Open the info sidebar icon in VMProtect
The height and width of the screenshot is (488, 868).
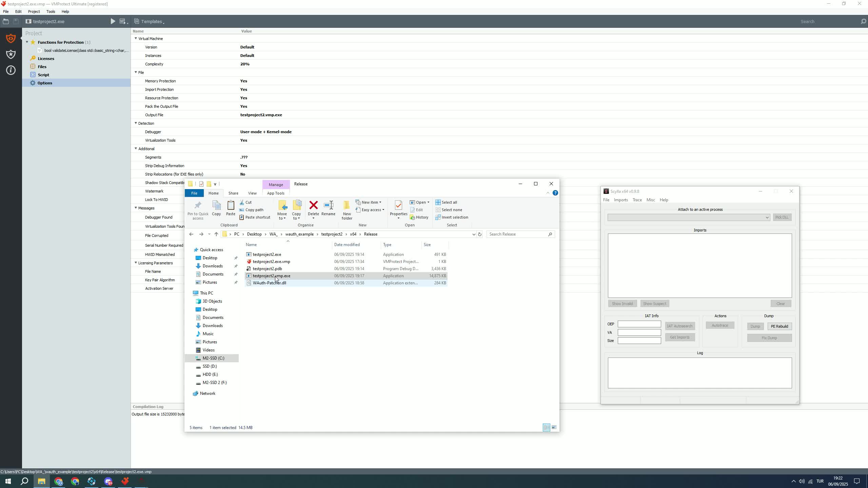coord(11,70)
